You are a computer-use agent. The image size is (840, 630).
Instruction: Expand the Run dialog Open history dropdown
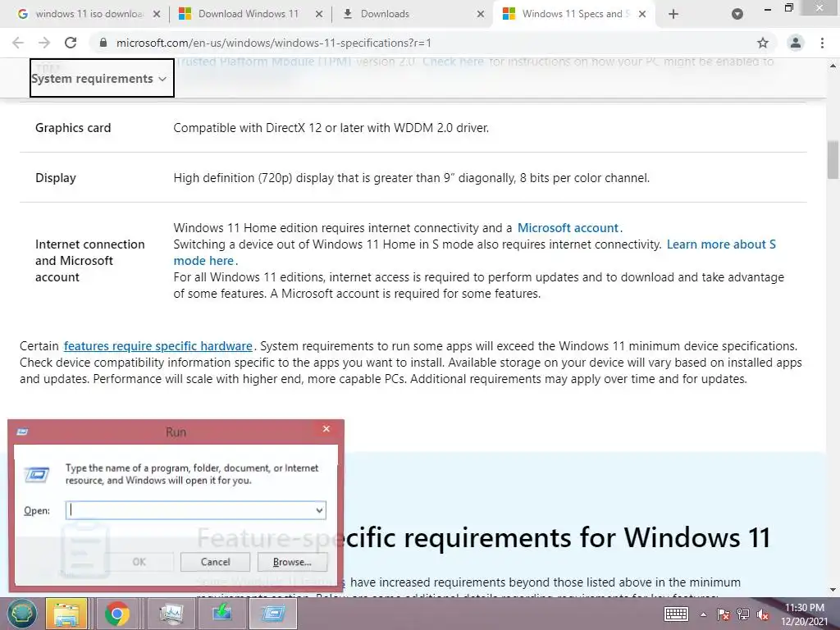[319, 510]
